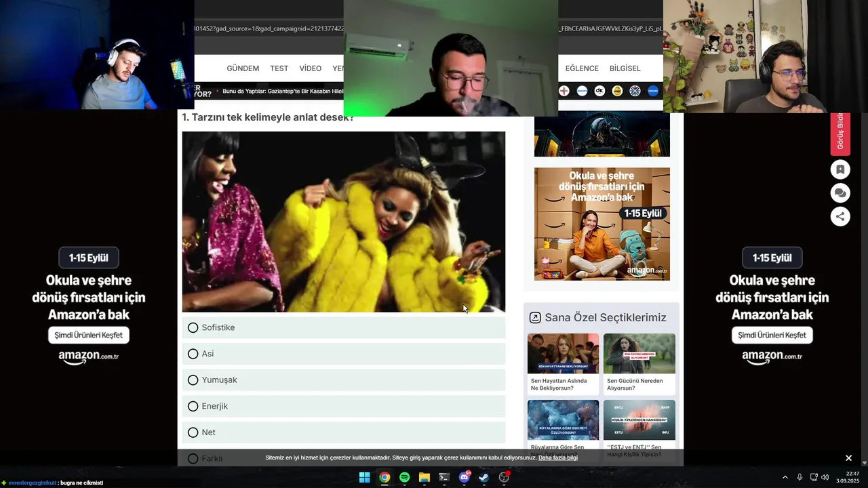The width and height of the screenshot is (868, 488).
Task: Open Discord from the taskbar
Action: (465, 477)
